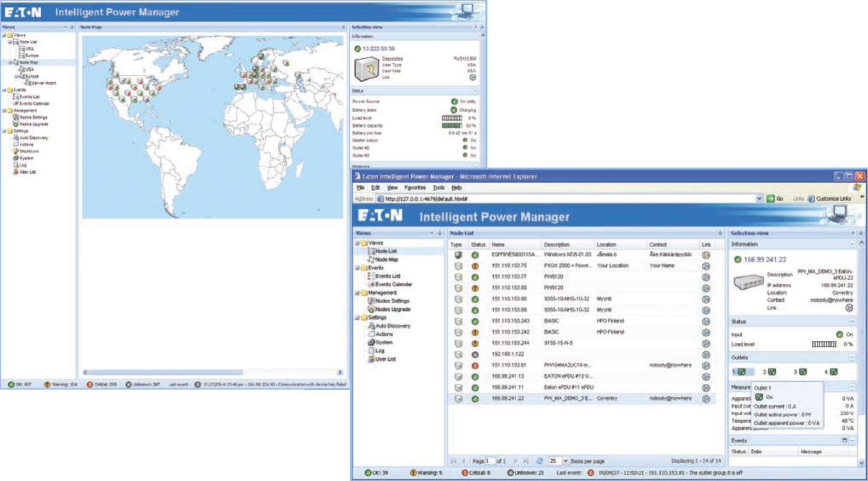Select outlet 3 icon in Outlets panel
This screenshot has width=868, height=481.
pyautogui.click(x=802, y=371)
